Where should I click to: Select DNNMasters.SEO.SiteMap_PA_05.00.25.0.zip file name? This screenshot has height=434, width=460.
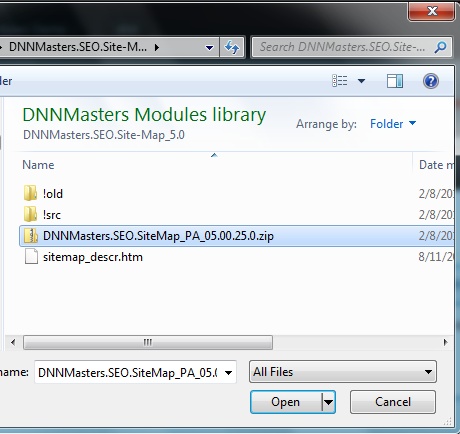coord(158,236)
